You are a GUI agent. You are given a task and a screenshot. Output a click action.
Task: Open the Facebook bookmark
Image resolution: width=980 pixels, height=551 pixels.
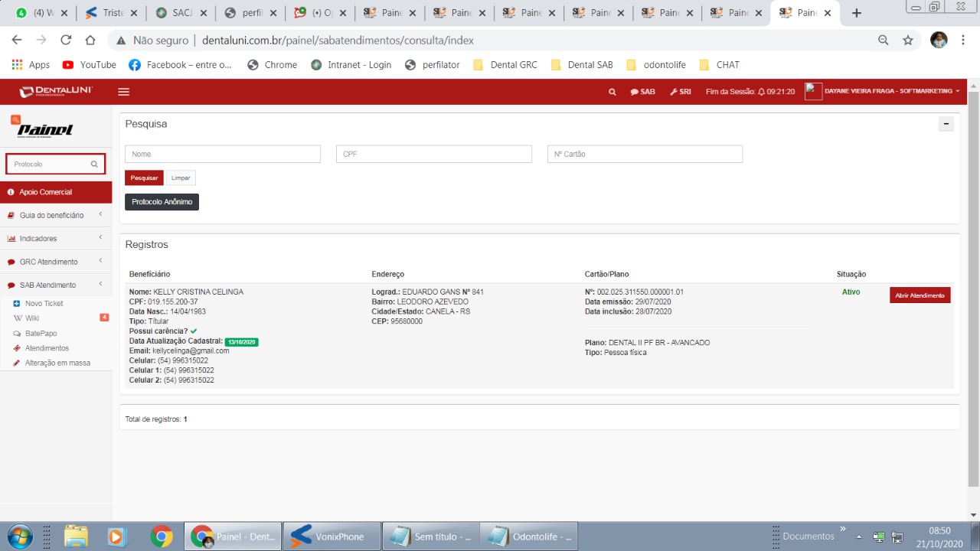(x=180, y=65)
